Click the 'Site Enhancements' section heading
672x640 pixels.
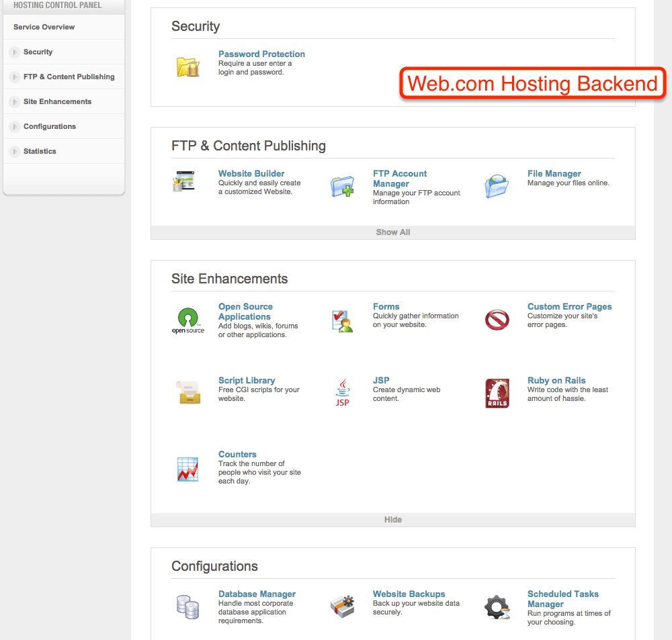click(229, 279)
